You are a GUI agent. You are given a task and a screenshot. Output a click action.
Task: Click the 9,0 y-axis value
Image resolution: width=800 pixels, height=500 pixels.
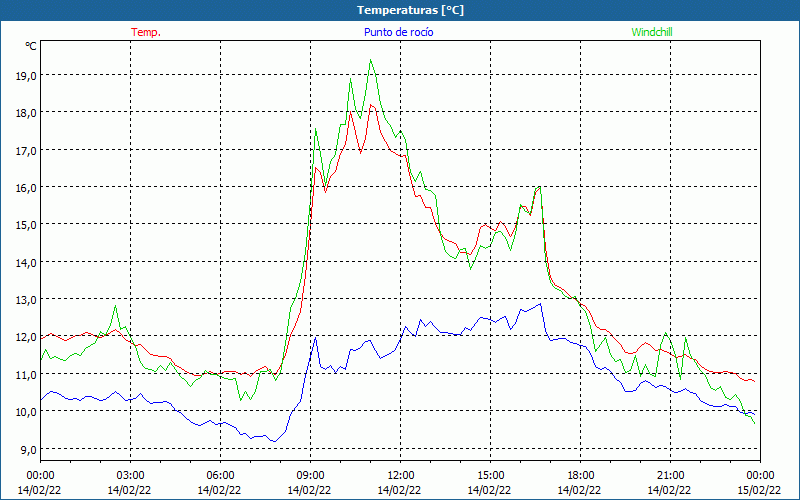(x=29, y=449)
